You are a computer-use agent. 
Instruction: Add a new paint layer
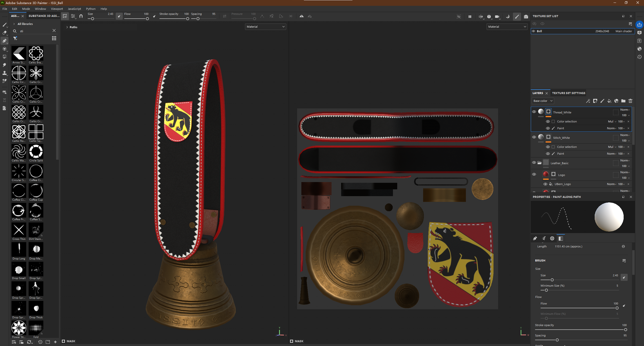pyautogui.click(x=602, y=101)
